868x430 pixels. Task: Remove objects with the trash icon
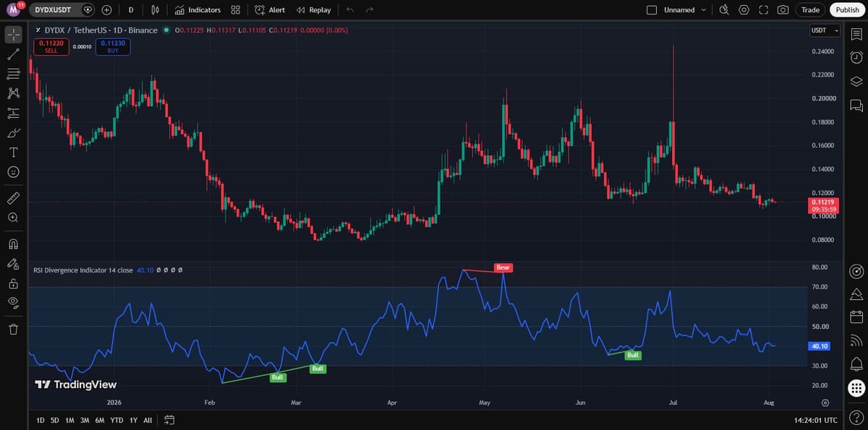13,330
